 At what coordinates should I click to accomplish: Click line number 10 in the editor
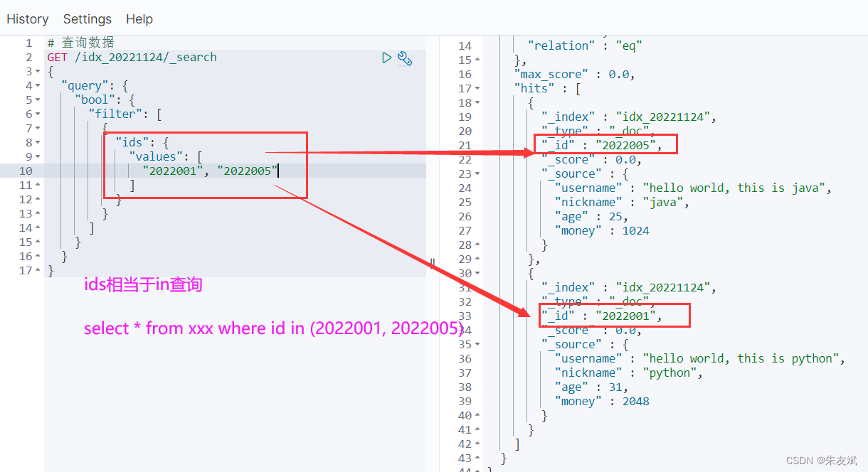[26, 171]
